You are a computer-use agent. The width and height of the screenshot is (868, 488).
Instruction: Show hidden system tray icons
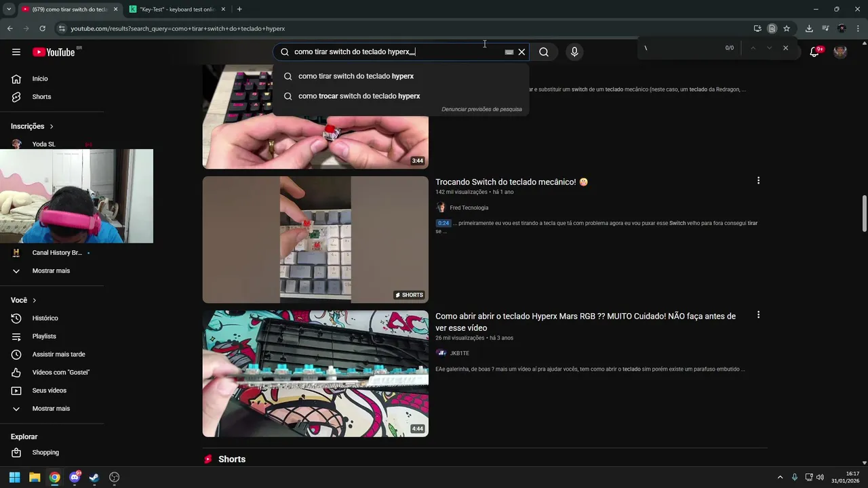coord(780,477)
